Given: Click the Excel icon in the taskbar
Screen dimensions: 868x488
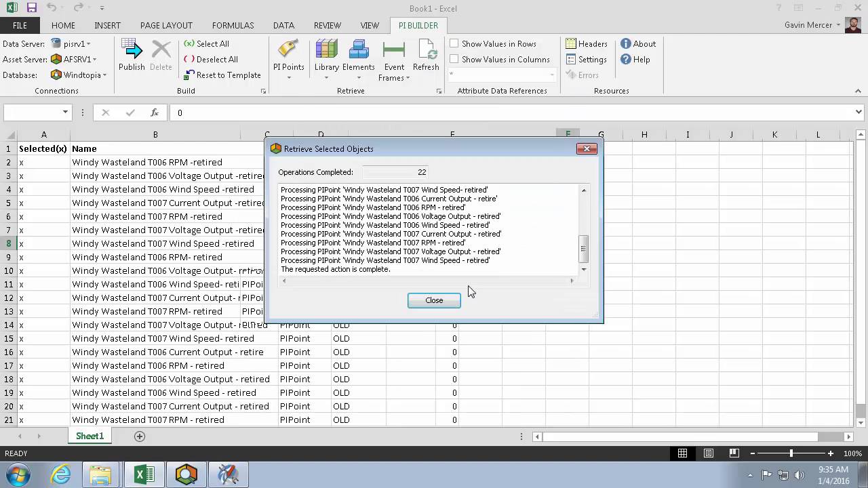Looking at the screenshot, I should point(144,474).
